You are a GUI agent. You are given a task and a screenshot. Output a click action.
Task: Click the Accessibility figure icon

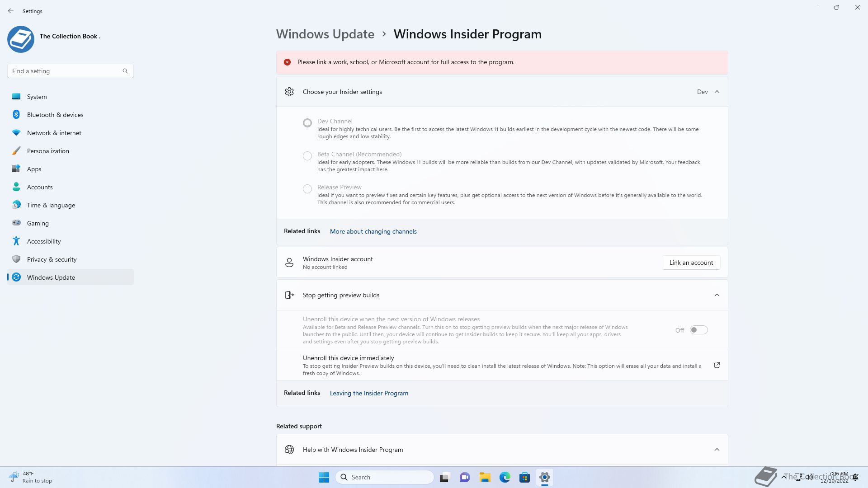(x=16, y=241)
